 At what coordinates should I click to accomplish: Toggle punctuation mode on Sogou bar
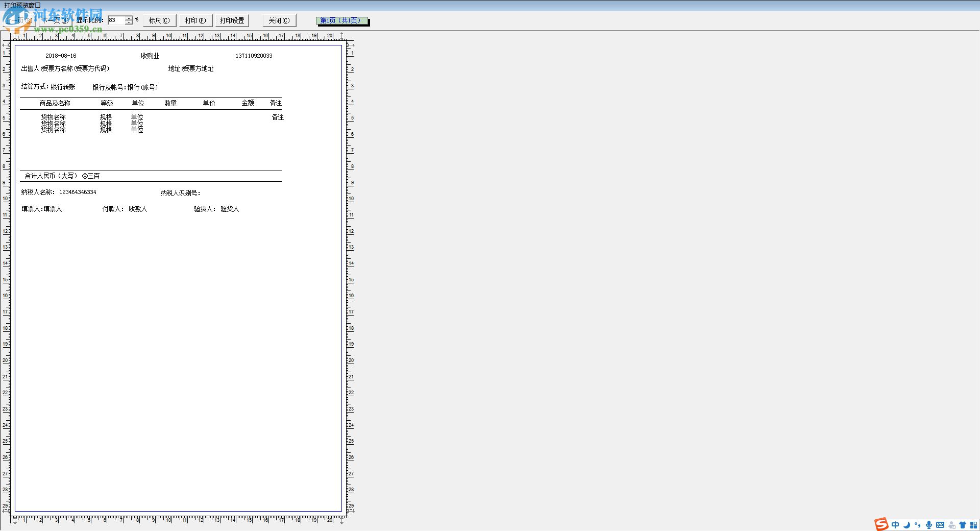(918, 525)
